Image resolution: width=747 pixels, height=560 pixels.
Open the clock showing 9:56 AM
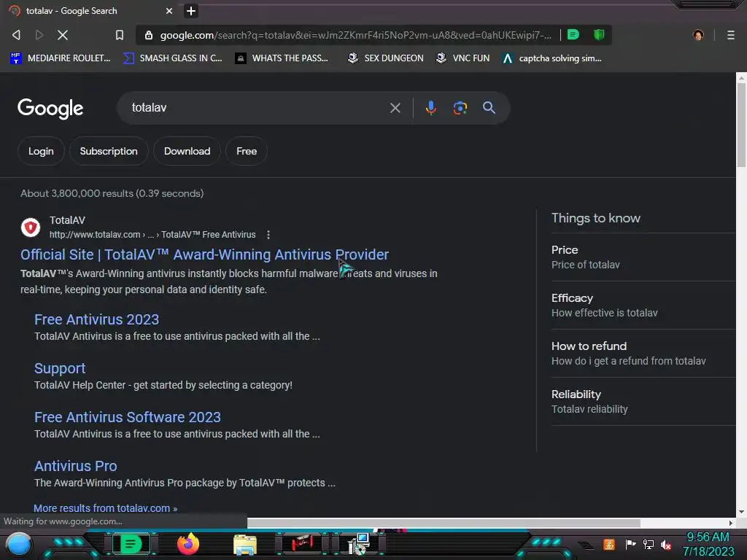click(x=708, y=544)
